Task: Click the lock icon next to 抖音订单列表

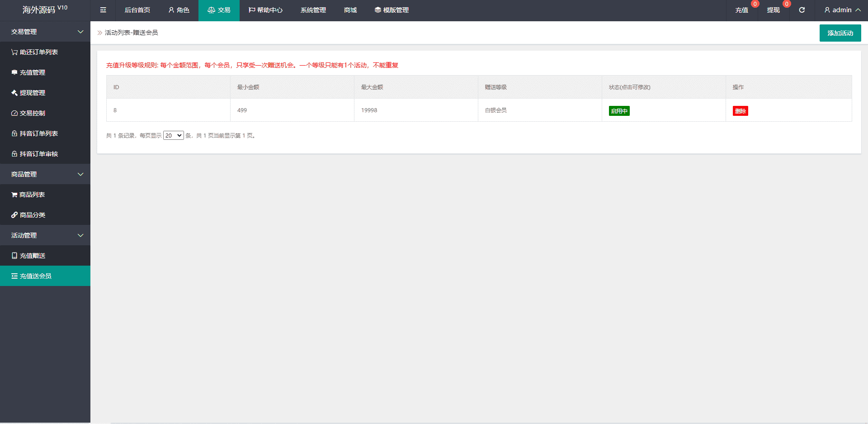Action: click(14, 133)
